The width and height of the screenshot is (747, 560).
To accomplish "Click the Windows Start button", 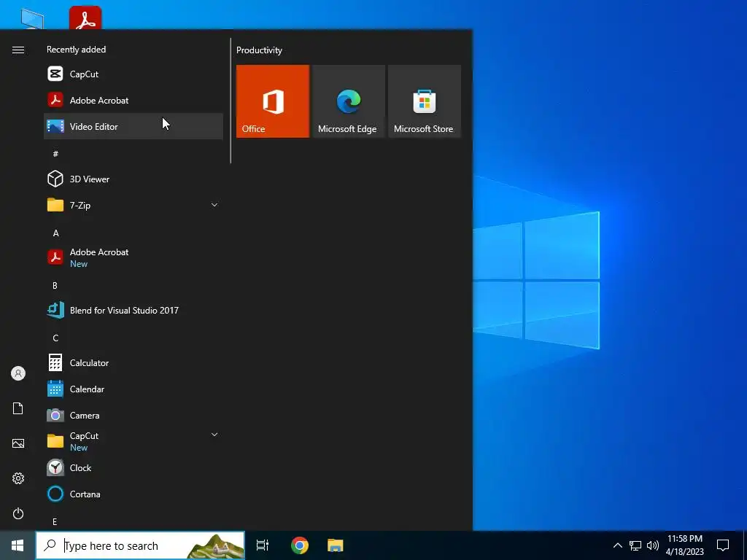I will (18, 545).
